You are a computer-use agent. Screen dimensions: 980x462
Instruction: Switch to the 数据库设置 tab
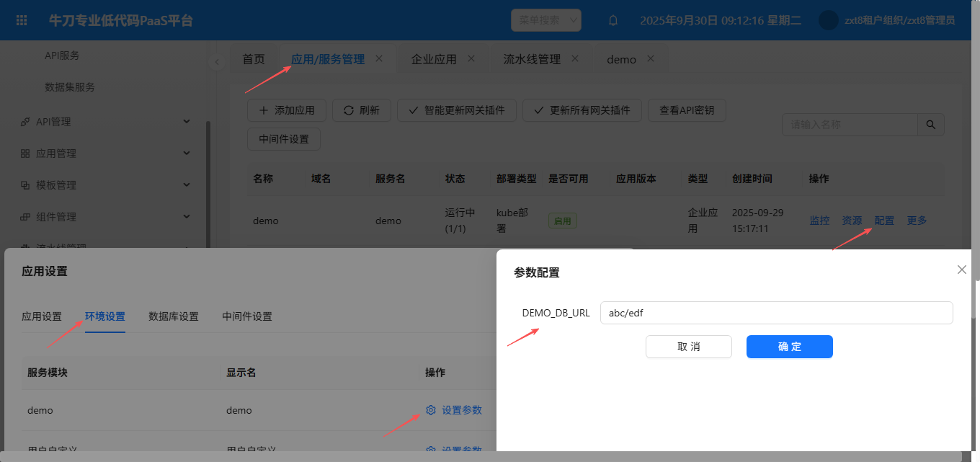(173, 316)
